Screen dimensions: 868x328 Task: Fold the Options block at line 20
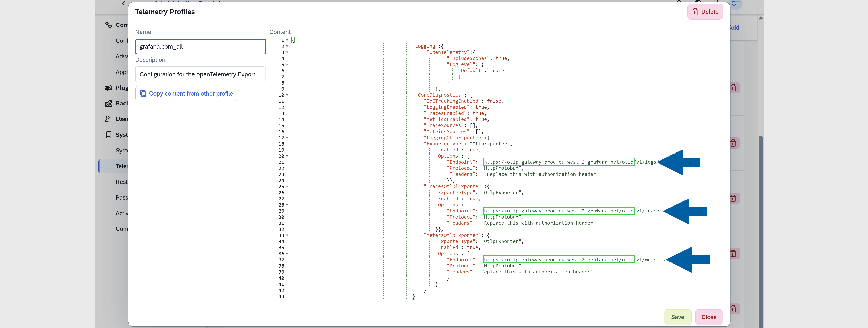tap(287, 156)
